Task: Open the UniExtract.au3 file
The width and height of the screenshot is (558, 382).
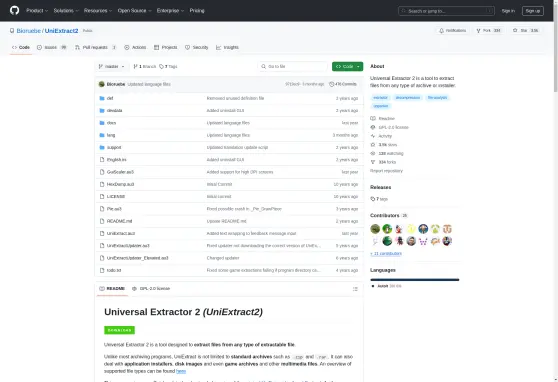Action: [121, 234]
